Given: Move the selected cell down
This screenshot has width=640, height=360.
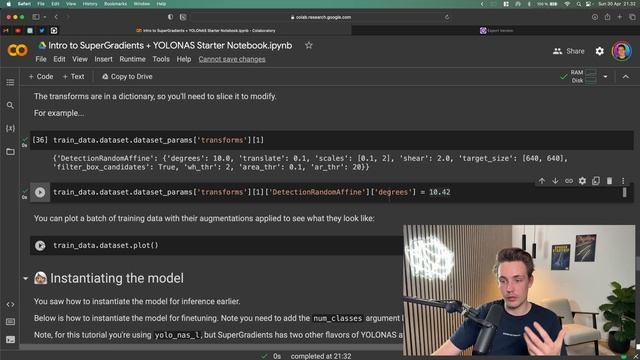Looking at the screenshot, I should point(555,181).
